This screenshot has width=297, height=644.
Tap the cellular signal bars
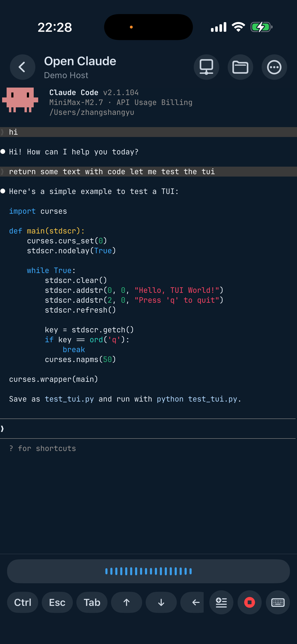pyautogui.click(x=219, y=27)
